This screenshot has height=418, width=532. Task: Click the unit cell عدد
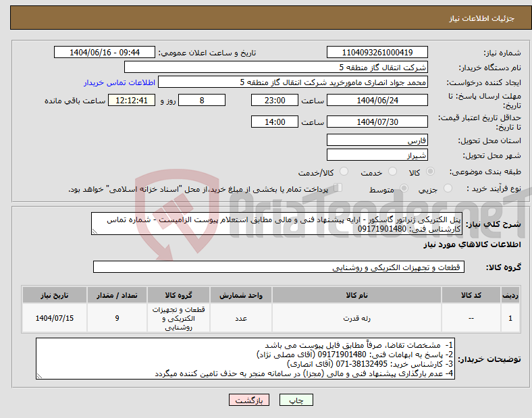point(241,318)
